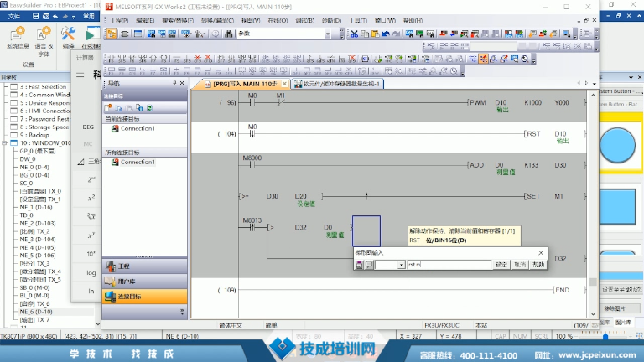Click the first icon in connection target toolbar
Screen dimensions: 644x362
pyautogui.click(x=108, y=108)
